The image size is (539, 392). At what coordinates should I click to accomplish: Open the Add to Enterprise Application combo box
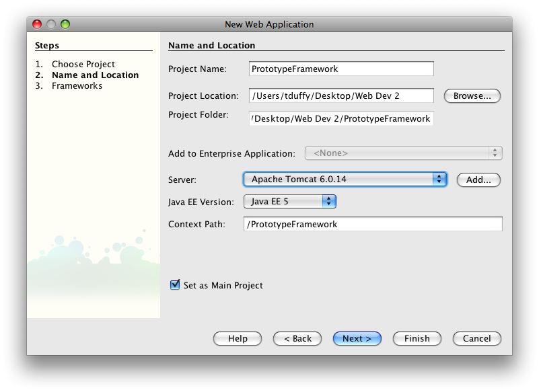(x=404, y=153)
